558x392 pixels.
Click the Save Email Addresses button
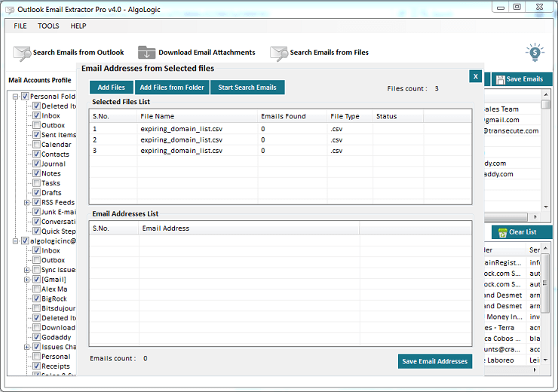coord(435,362)
